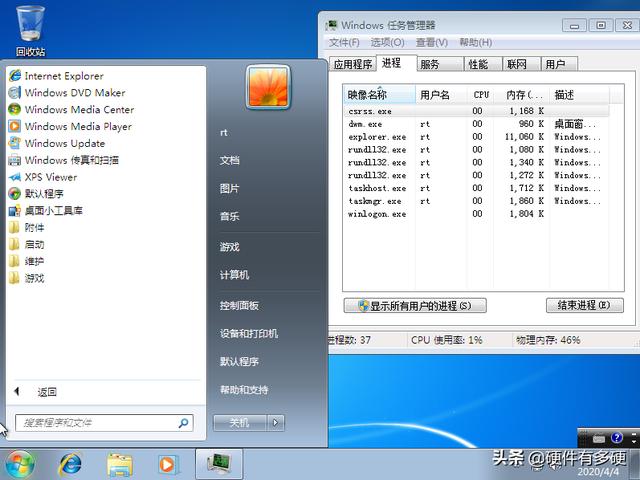Select winlogon.exe process row

pos(477,214)
